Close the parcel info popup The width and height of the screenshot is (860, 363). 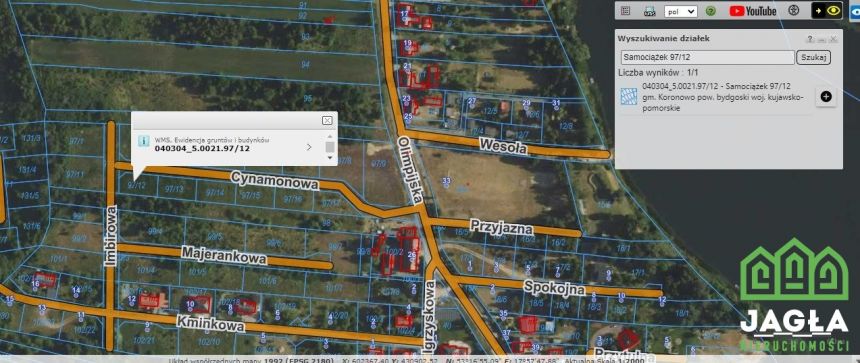coord(327,120)
